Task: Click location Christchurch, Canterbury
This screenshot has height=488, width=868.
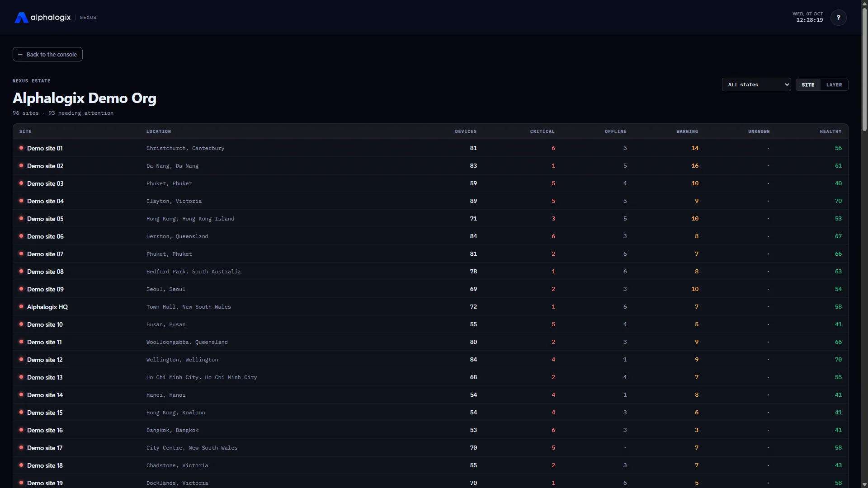Action: [185, 148]
